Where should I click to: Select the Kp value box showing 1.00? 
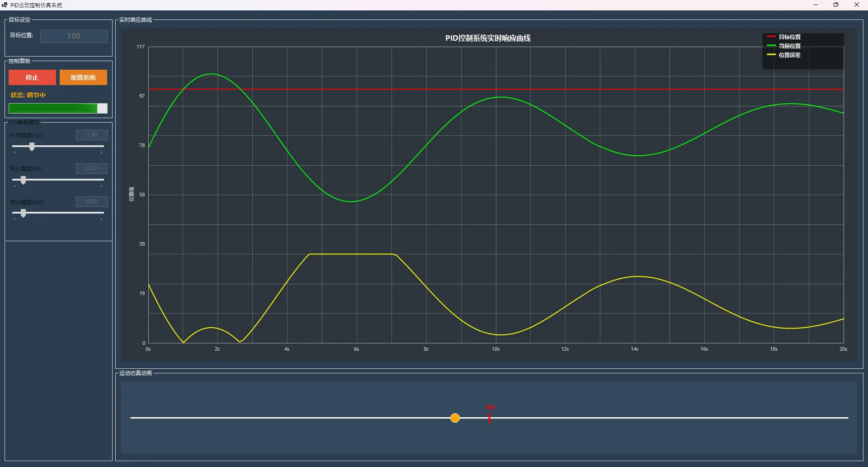91,135
